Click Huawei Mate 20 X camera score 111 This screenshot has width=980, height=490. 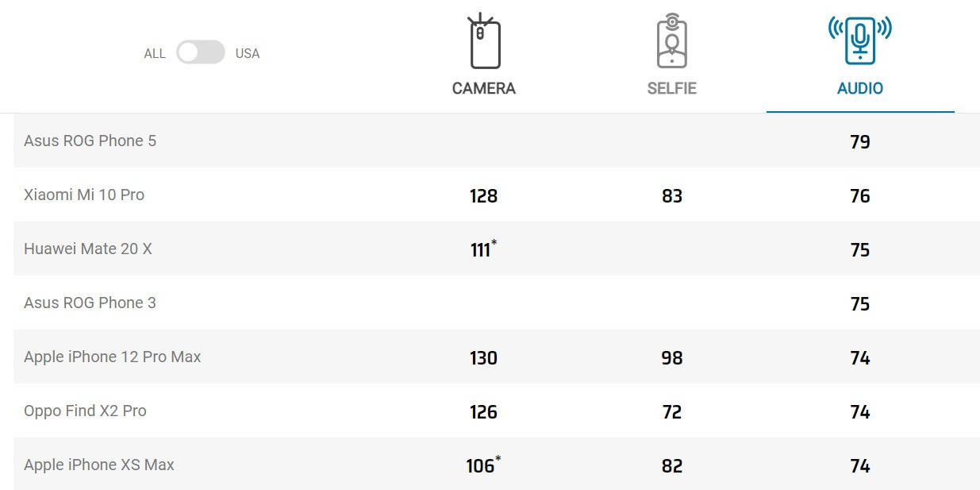(482, 249)
